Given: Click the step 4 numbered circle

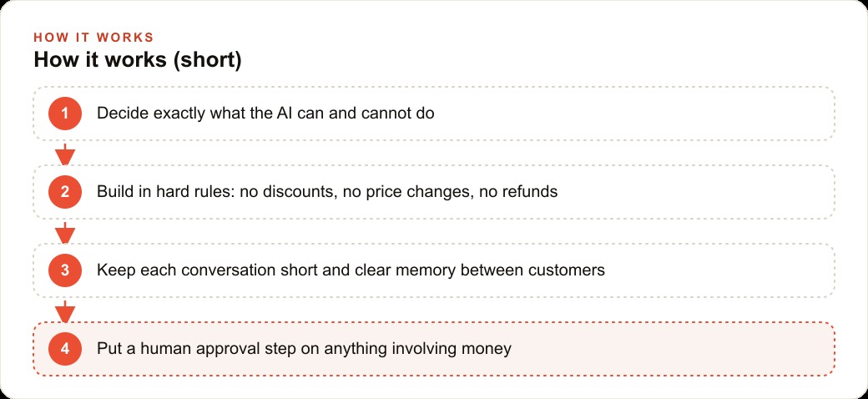Looking at the screenshot, I should pyautogui.click(x=65, y=349).
